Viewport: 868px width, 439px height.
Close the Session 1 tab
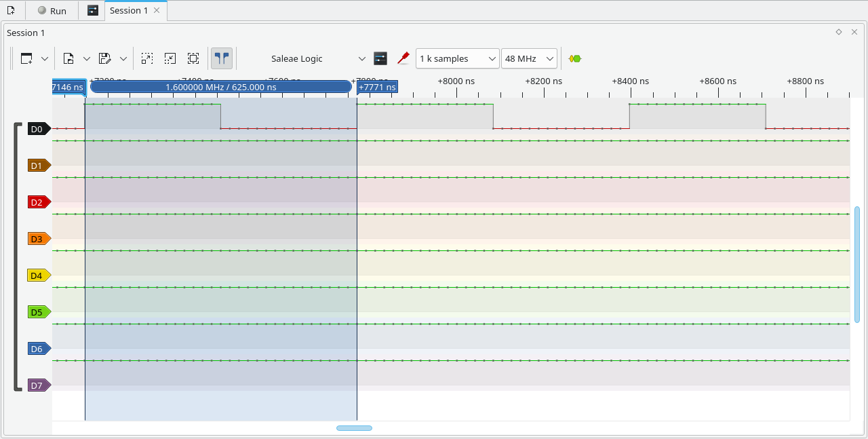(x=157, y=11)
